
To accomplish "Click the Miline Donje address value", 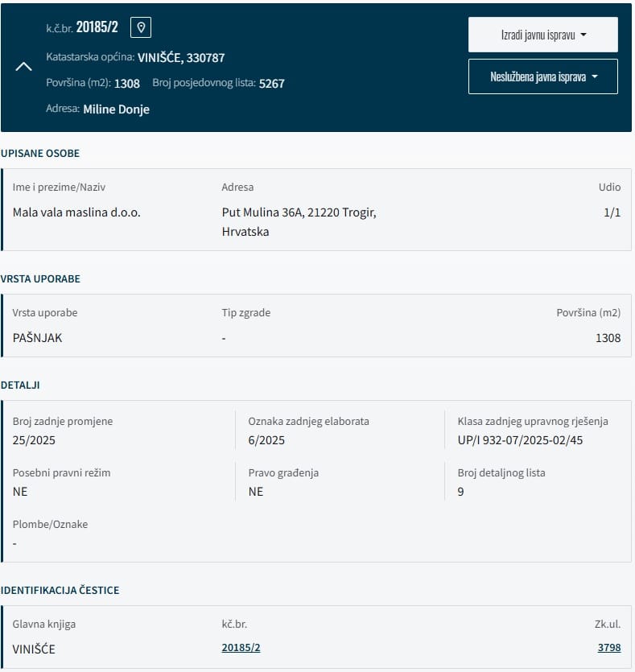I will pos(116,109).
